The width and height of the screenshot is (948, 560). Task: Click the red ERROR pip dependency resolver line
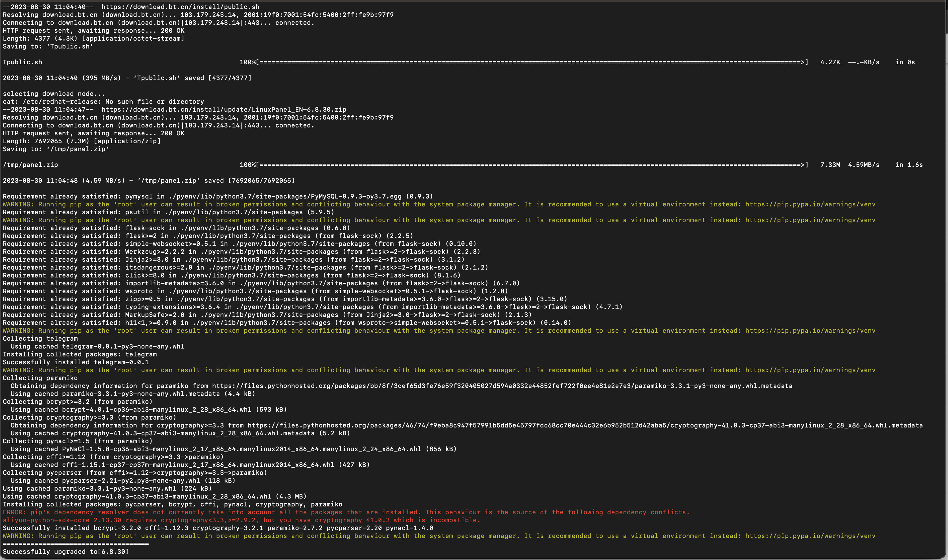point(346,512)
